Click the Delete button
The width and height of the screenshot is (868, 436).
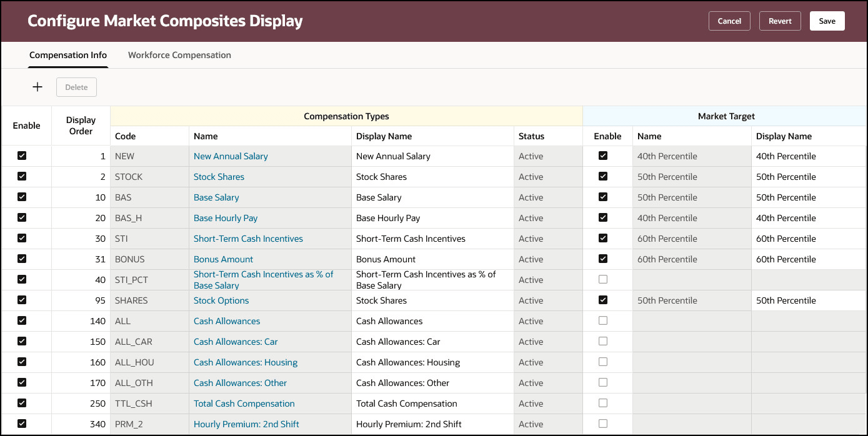click(x=76, y=87)
